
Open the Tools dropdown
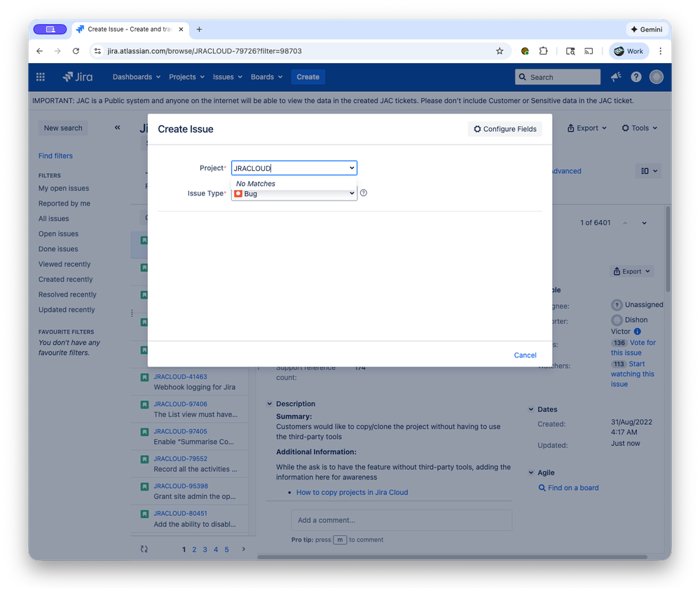(x=640, y=128)
